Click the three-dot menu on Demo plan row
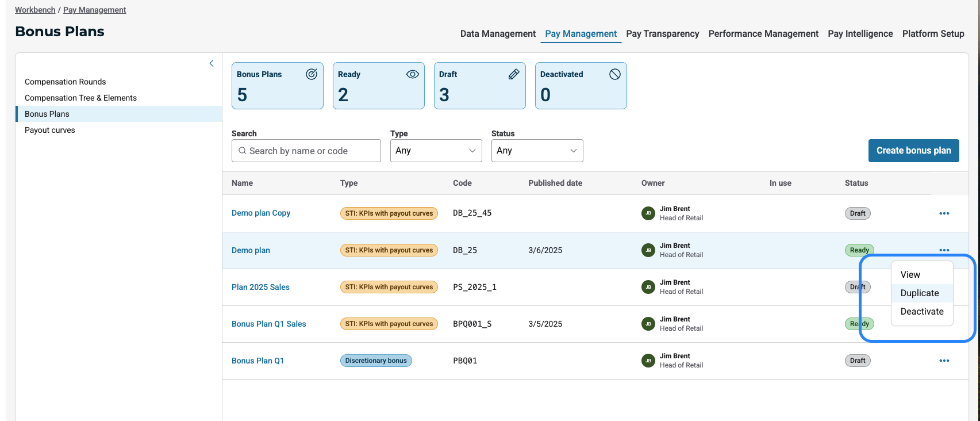Screen dimensions: 980x421 click(x=944, y=250)
